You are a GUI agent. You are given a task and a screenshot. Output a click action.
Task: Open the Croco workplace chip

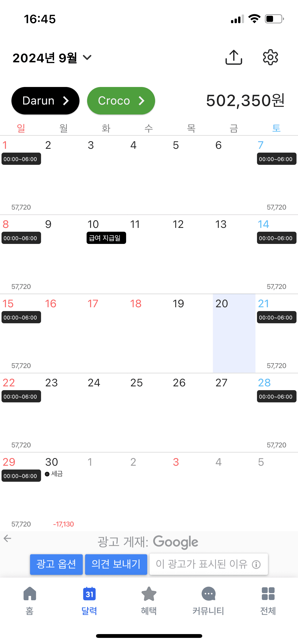(121, 101)
